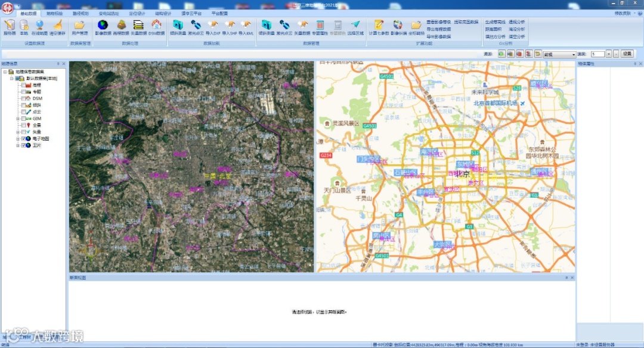Expand the 矢量 tree node

click(x=18, y=132)
